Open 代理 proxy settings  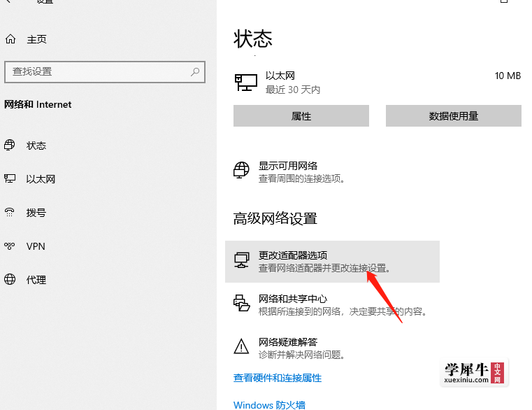(x=36, y=280)
